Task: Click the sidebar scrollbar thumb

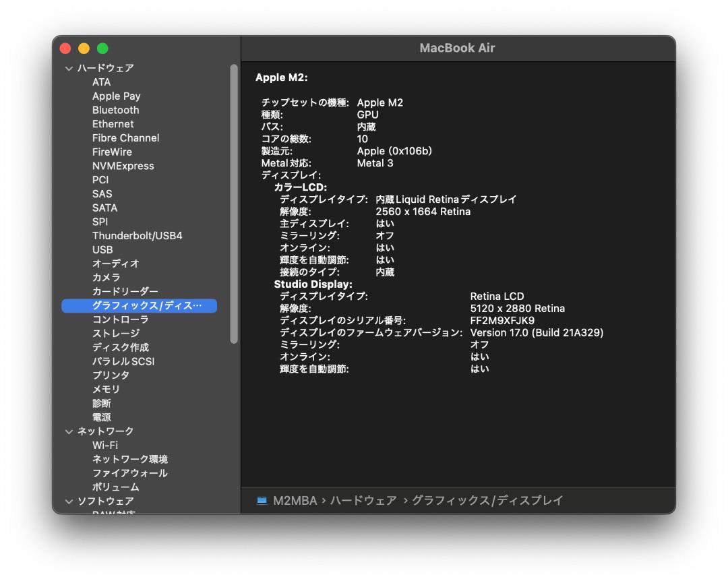Action: click(234, 204)
